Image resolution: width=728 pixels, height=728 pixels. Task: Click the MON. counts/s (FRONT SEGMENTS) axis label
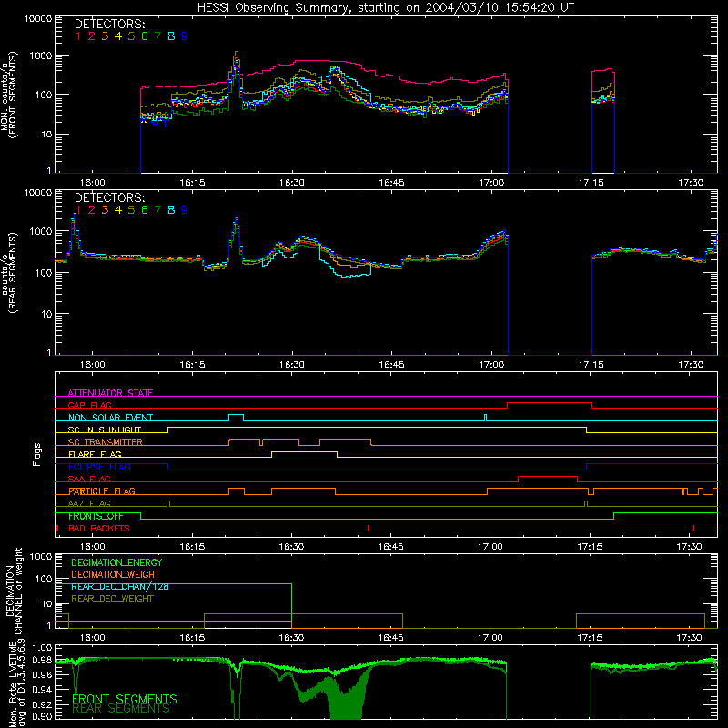9,96
